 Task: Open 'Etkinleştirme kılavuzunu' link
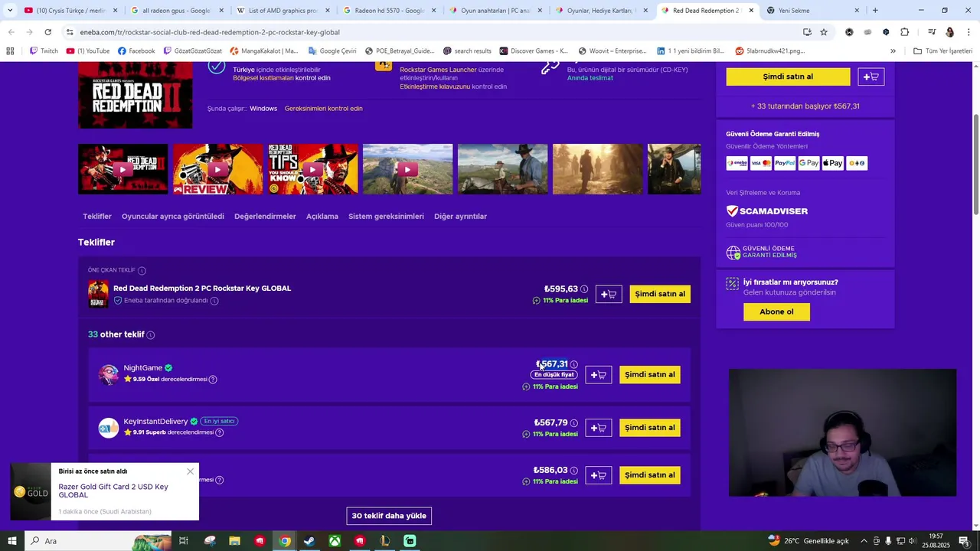[x=435, y=86]
